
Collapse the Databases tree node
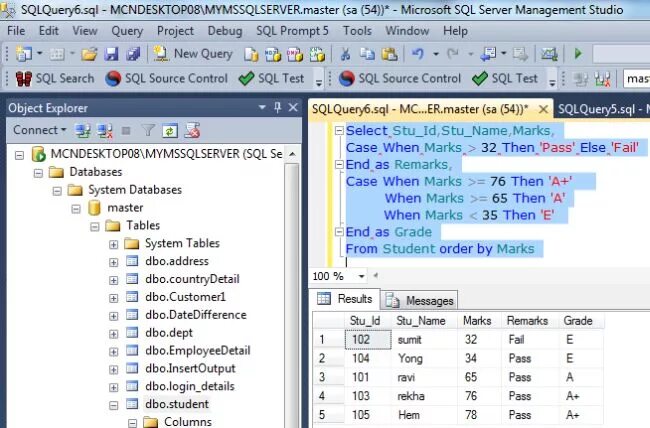pyautogui.click(x=38, y=173)
